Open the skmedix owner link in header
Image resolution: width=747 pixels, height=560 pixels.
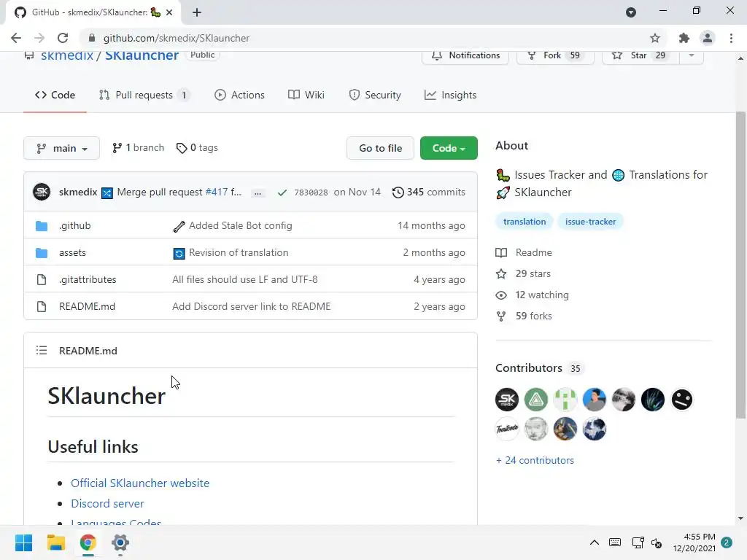click(x=67, y=55)
